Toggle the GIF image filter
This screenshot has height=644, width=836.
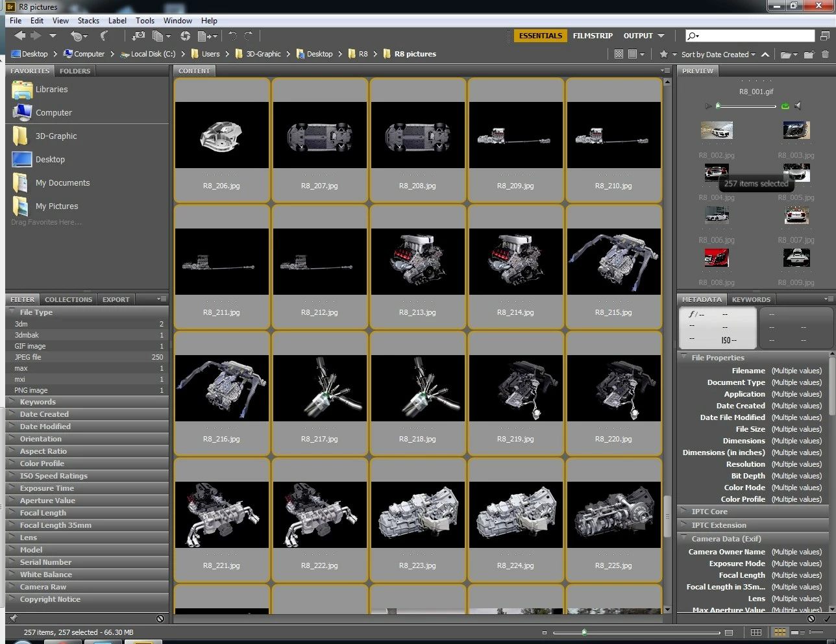(87, 346)
